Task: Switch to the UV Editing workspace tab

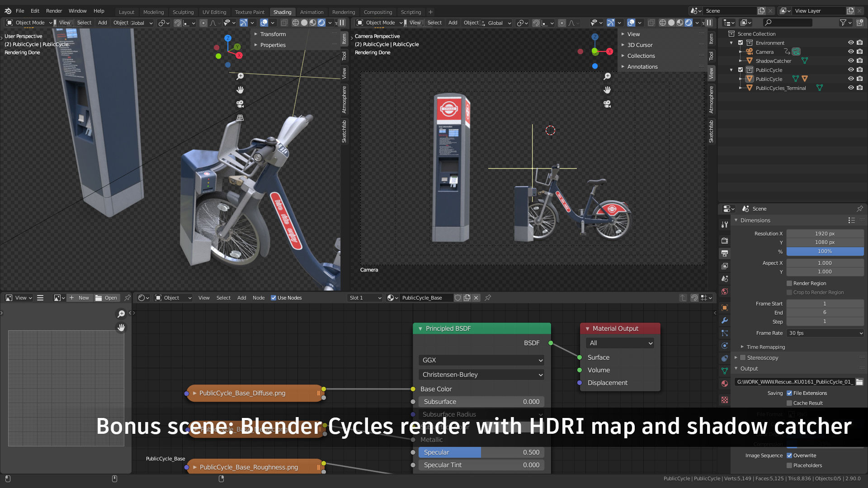Action: (x=214, y=12)
